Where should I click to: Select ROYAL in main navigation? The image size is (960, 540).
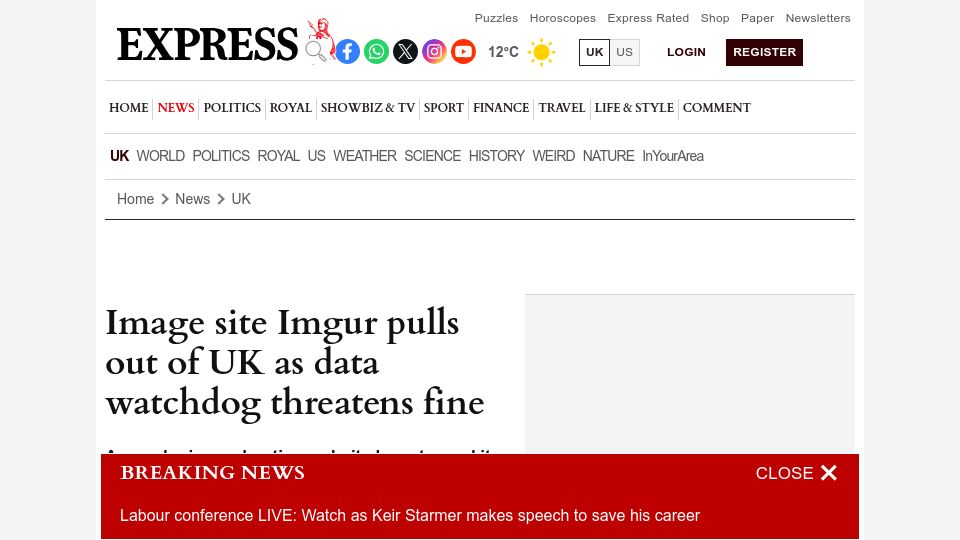coord(291,108)
